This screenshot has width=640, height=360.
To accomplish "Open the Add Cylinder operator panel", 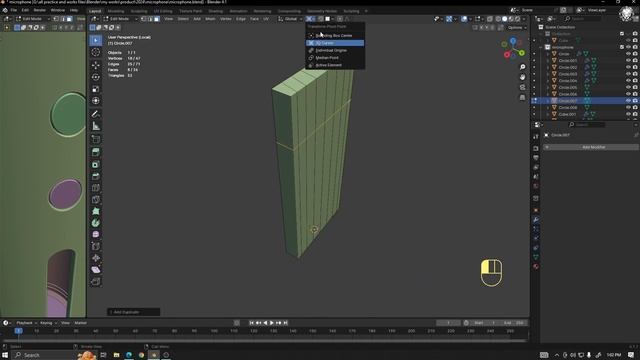I will pos(133,312).
